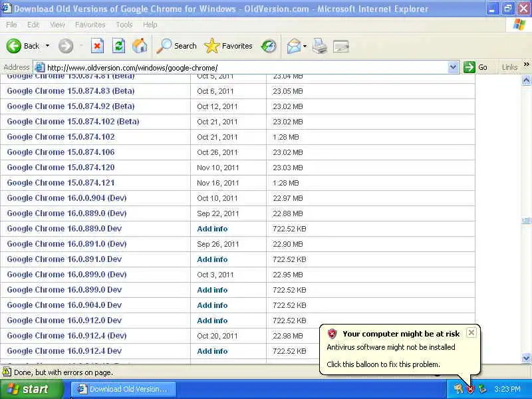Click Add info for Chrome 16.0.899.0 Dev
532x399 pixels.
coord(212,290)
